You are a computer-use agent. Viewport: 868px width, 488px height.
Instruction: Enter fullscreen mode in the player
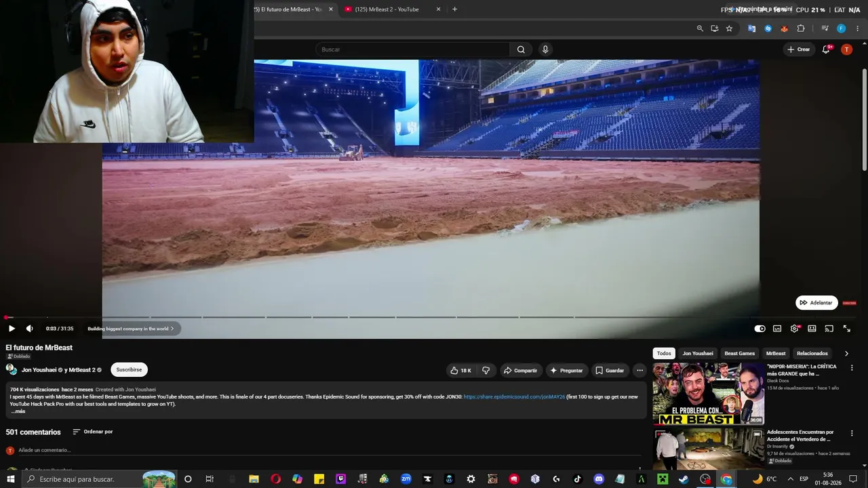[x=846, y=329]
